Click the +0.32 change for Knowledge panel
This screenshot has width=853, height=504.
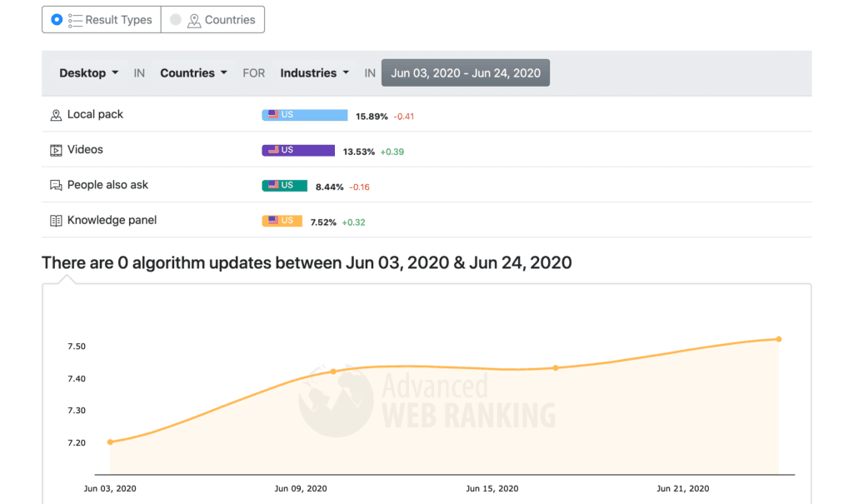click(x=353, y=222)
